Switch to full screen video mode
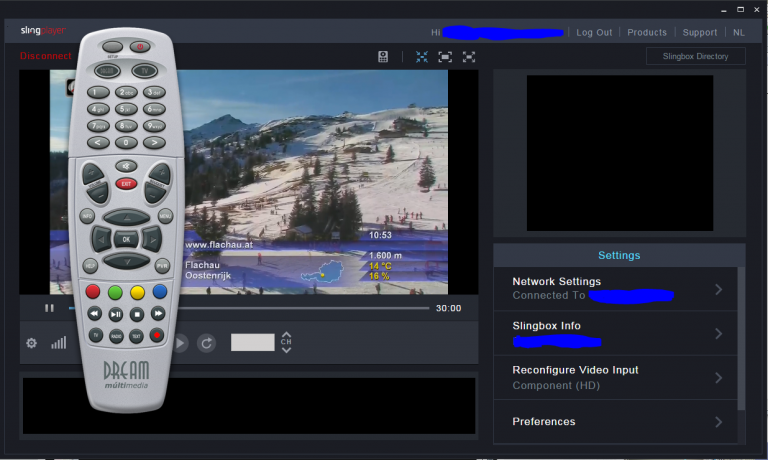768x460 pixels. (x=469, y=57)
